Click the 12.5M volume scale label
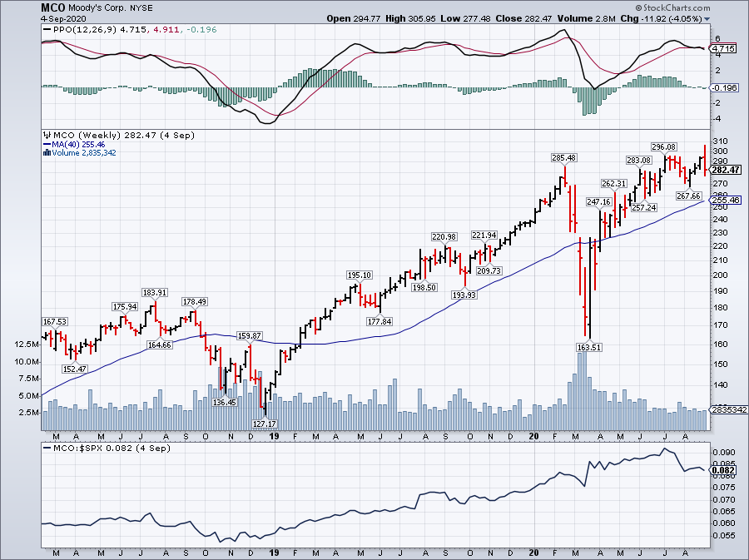This screenshot has width=749, height=560. 27,344
